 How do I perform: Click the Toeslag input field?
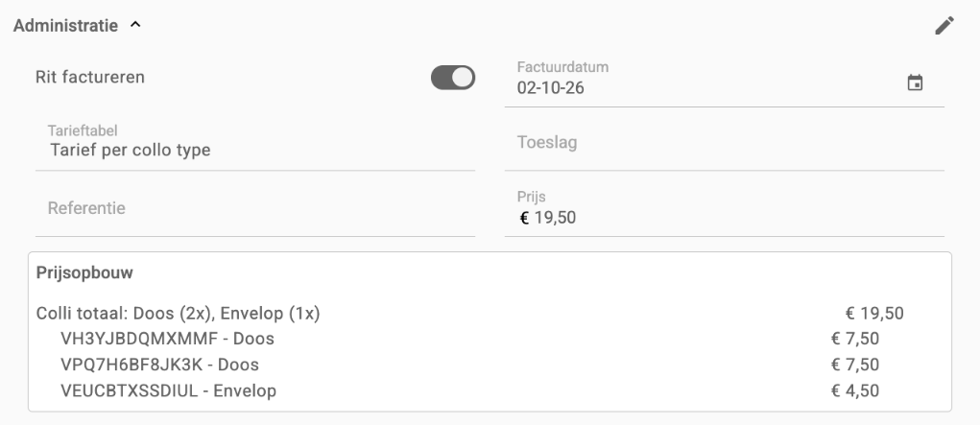coord(725,144)
